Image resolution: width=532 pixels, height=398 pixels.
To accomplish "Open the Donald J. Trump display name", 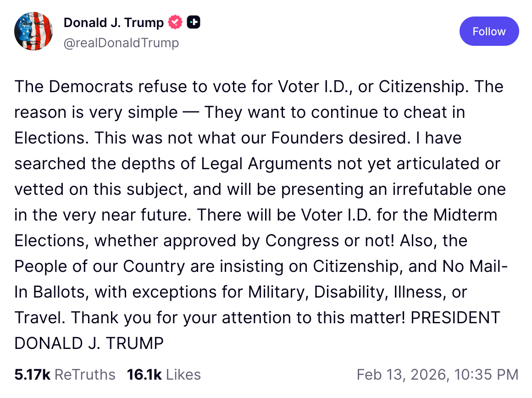I will [x=113, y=22].
